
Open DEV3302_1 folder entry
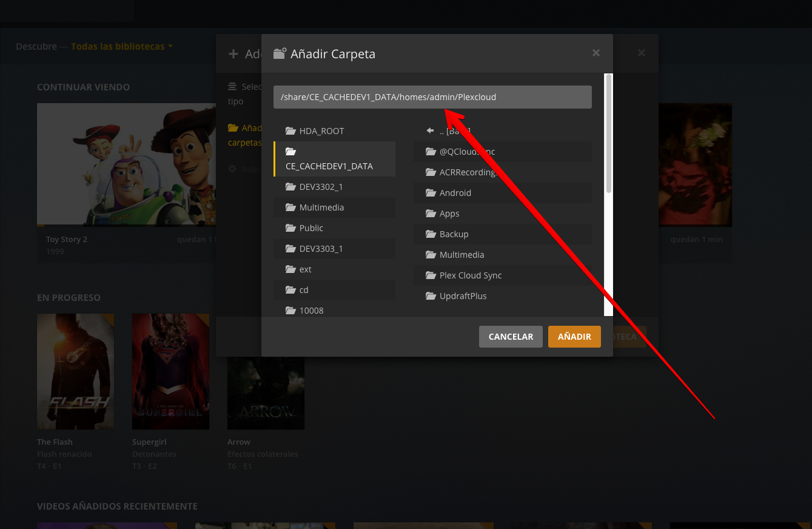(x=334, y=187)
